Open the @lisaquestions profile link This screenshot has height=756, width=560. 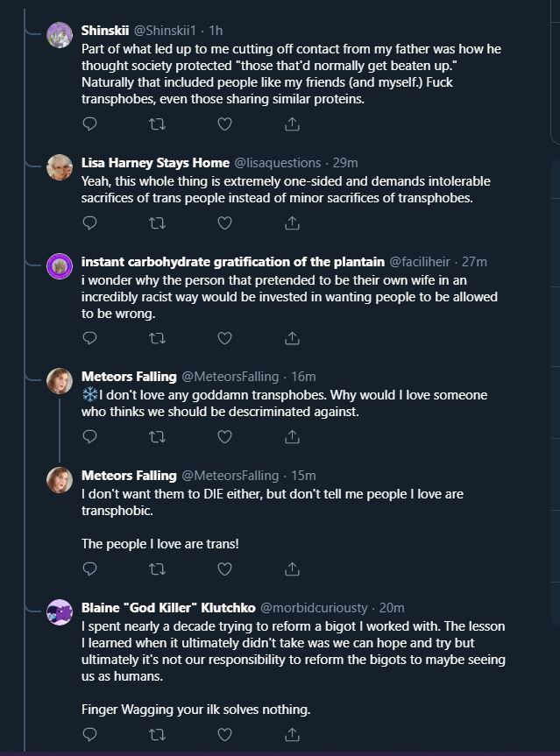[x=277, y=163]
